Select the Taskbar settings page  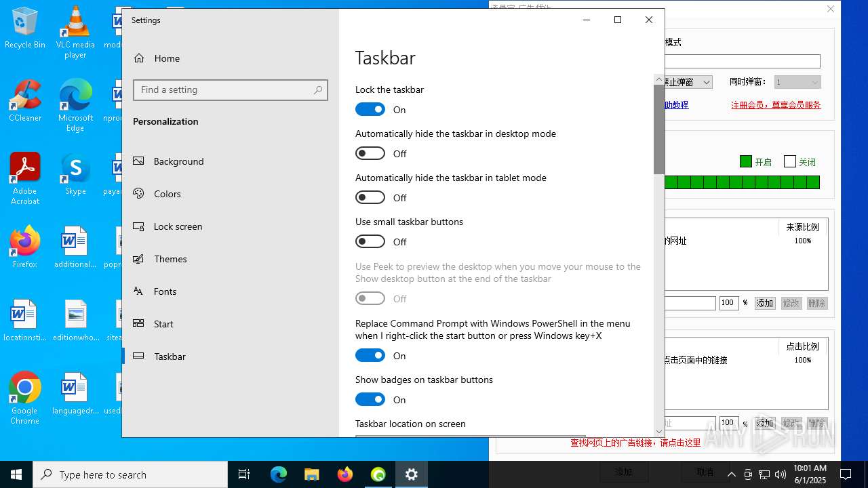click(231, 357)
